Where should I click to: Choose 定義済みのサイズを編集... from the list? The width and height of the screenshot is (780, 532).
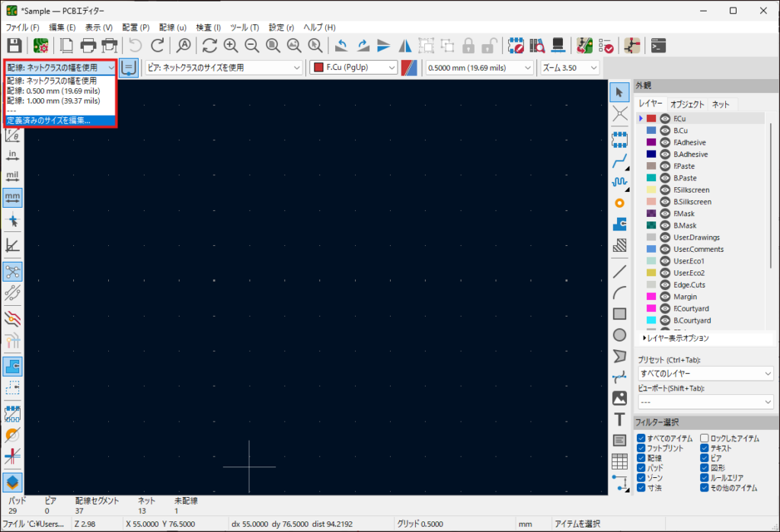49,120
